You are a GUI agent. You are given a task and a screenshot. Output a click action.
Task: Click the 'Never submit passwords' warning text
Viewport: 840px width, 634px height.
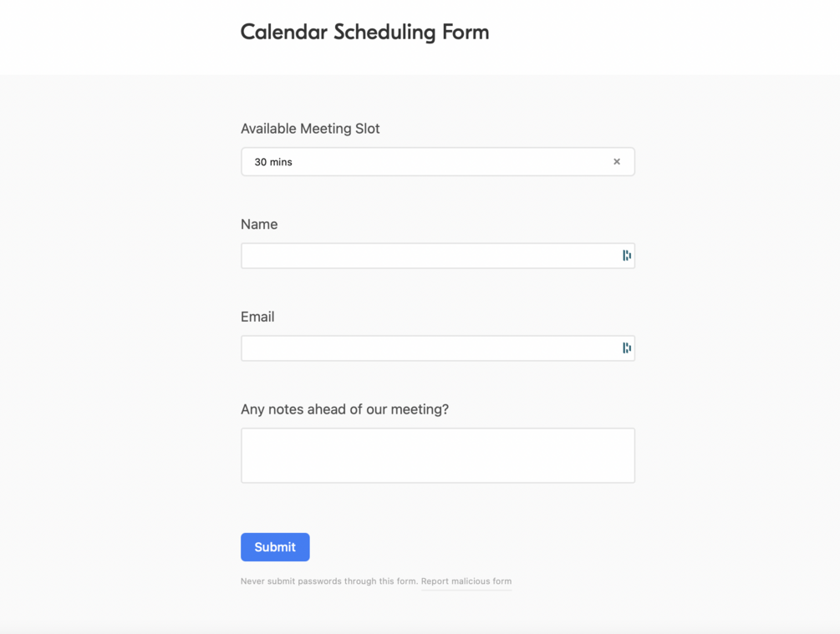coord(328,581)
